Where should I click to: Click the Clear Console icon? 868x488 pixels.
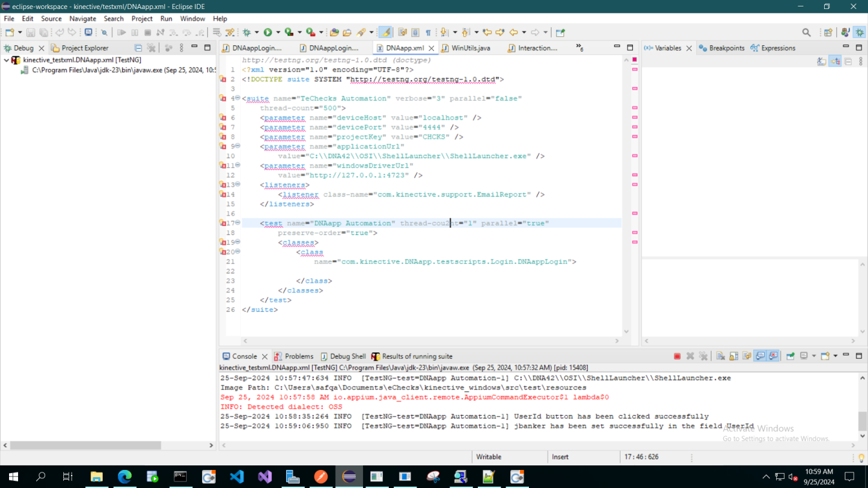click(x=720, y=356)
